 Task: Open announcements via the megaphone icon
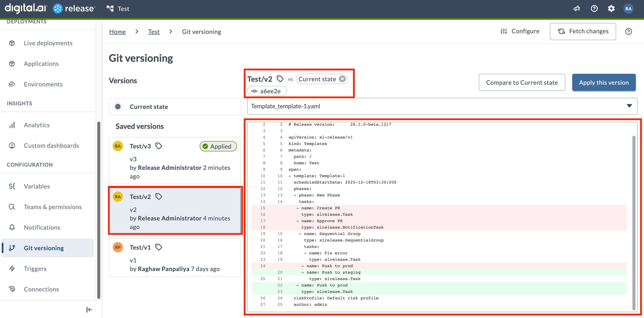click(x=576, y=8)
